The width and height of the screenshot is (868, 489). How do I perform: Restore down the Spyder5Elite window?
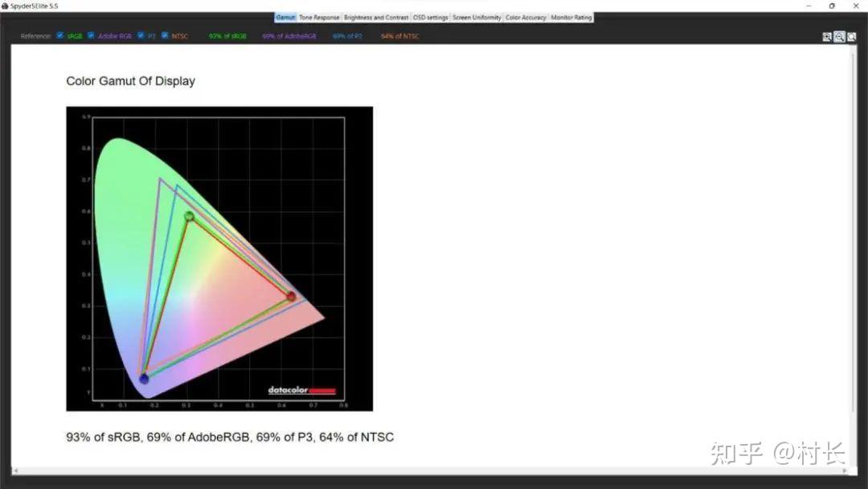832,6
